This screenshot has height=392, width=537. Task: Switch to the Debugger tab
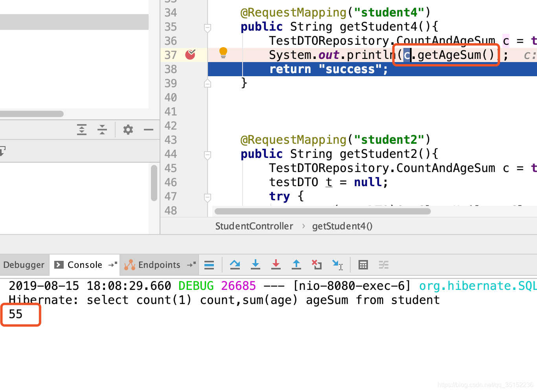point(24,265)
